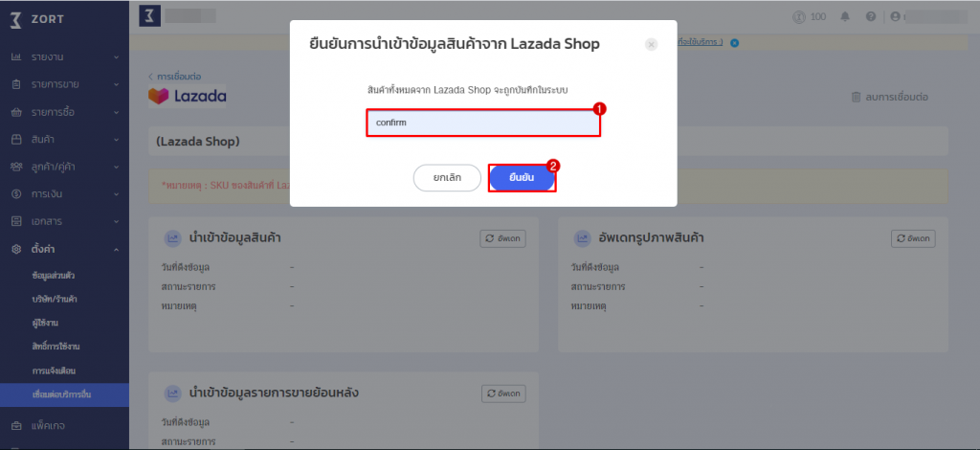Close the confirmation dialog with x
This screenshot has width=980, height=450.
point(651,44)
